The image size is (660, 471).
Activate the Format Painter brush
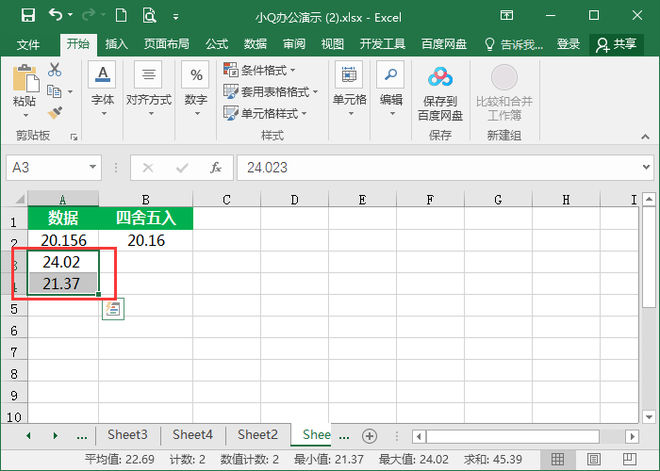[55, 113]
